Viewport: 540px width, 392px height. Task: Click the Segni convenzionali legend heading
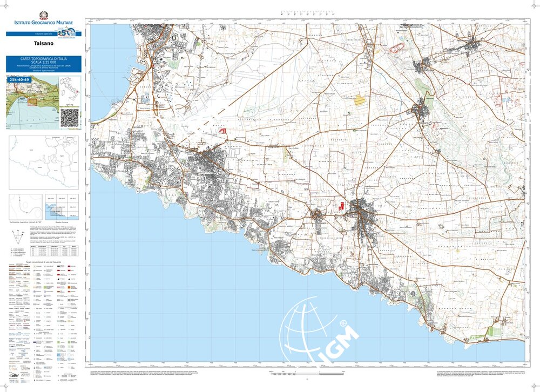[x=44, y=261]
